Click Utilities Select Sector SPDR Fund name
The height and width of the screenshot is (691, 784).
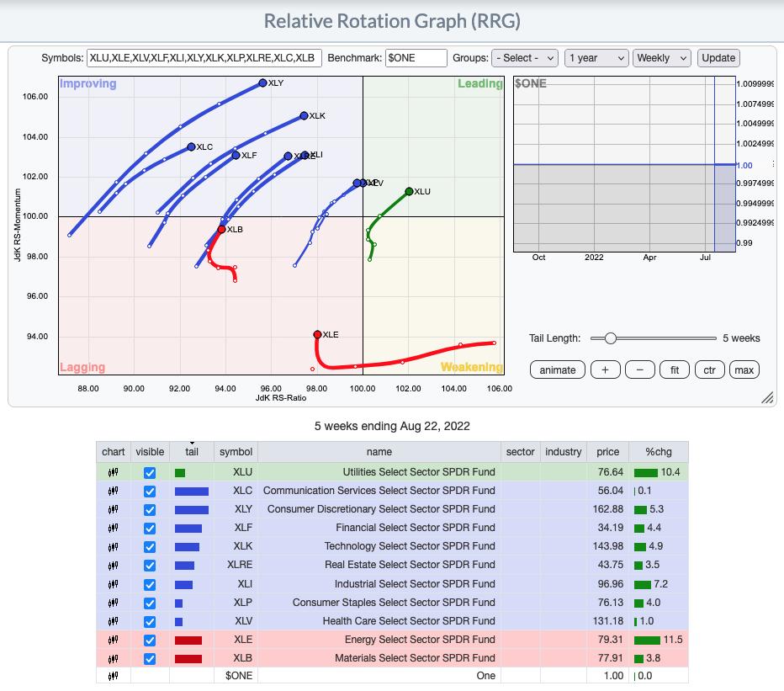click(419, 472)
